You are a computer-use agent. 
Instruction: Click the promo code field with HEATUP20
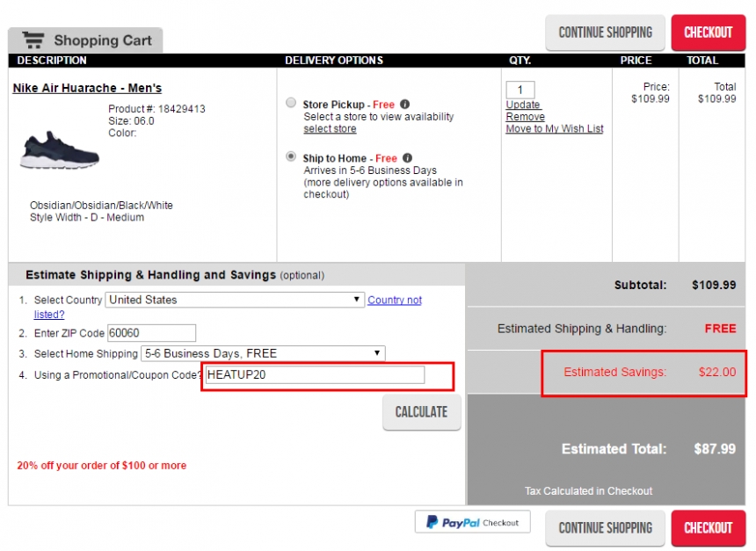tap(316, 374)
